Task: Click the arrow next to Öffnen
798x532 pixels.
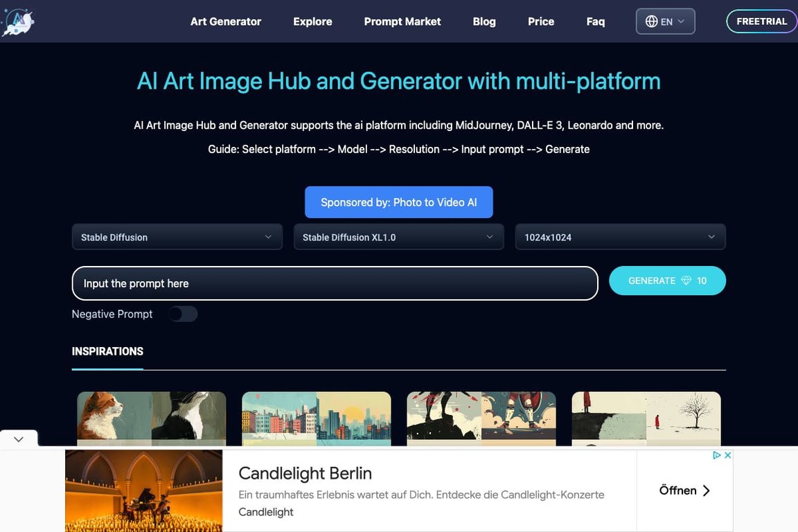Action: [x=706, y=490]
